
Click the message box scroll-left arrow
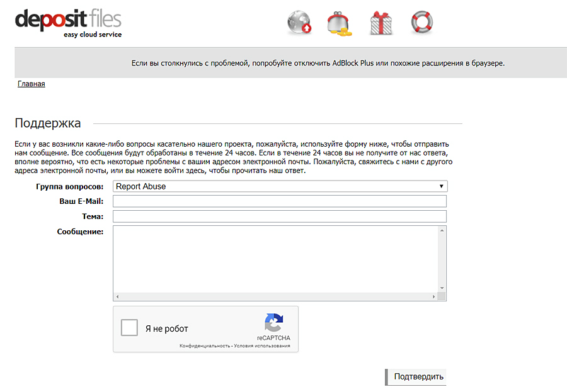coord(117,296)
